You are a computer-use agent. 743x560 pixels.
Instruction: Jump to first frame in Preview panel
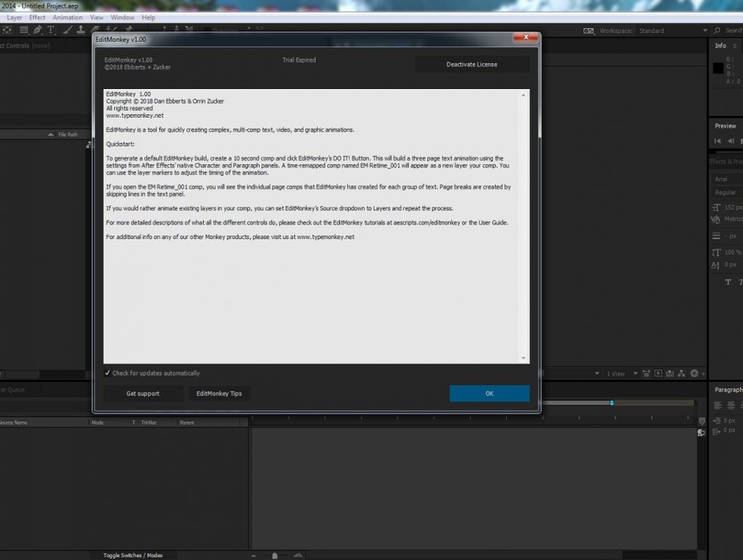pos(717,141)
